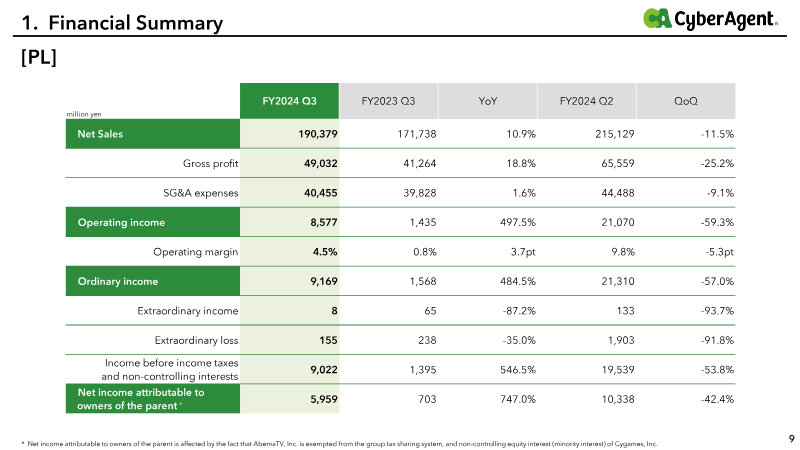Click the FY2024 Q2 column header
Image resolution: width=800 pixels, height=450 pixels.
[586, 101]
